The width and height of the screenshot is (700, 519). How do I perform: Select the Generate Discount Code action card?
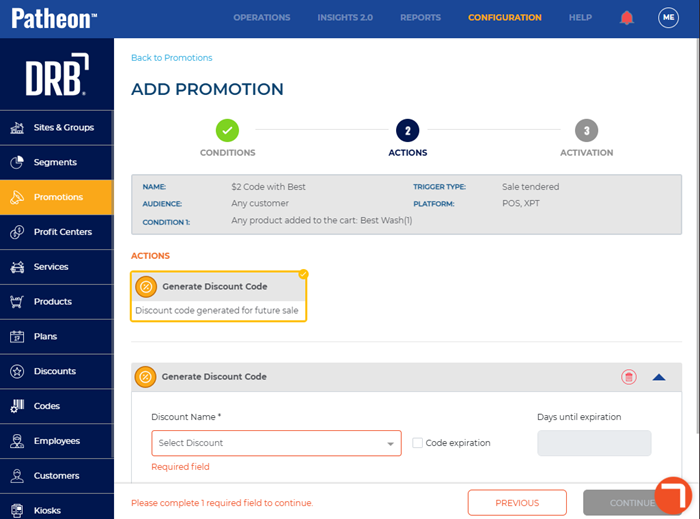(x=218, y=296)
